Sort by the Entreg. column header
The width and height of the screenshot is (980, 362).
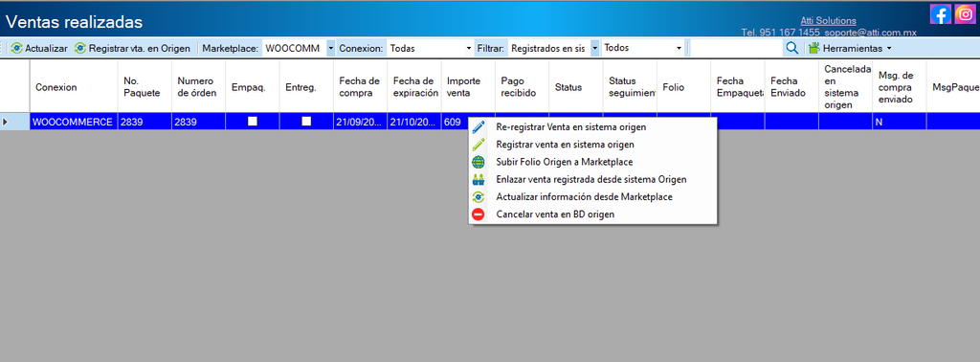[x=305, y=87]
